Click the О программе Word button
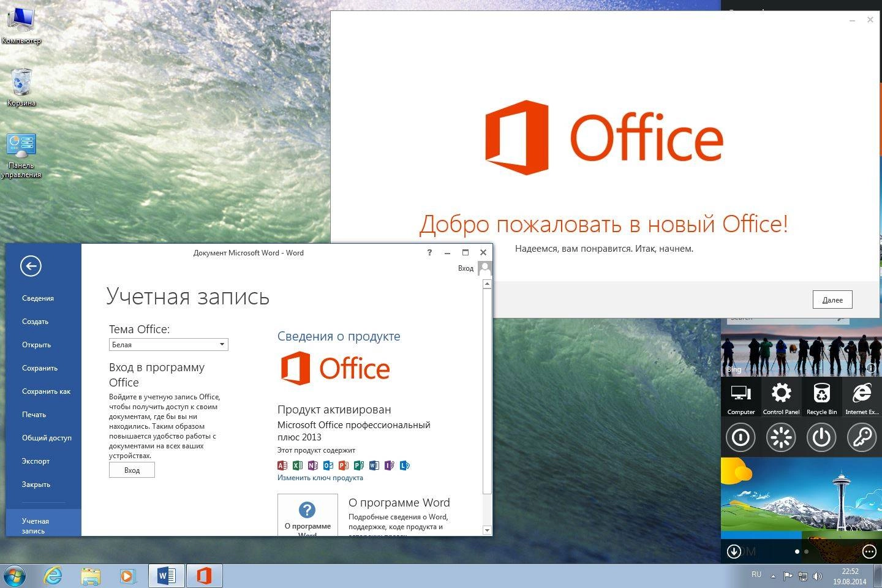882x588 pixels. pyautogui.click(x=307, y=515)
